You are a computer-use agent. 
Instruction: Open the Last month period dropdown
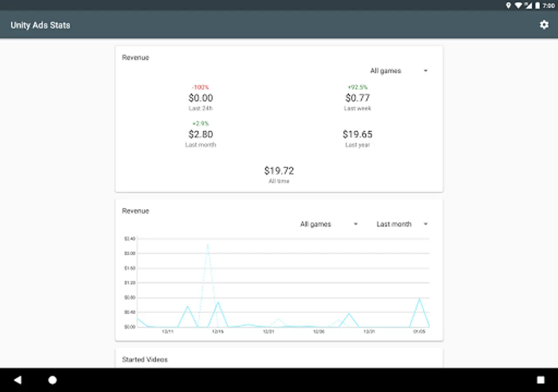coord(402,224)
